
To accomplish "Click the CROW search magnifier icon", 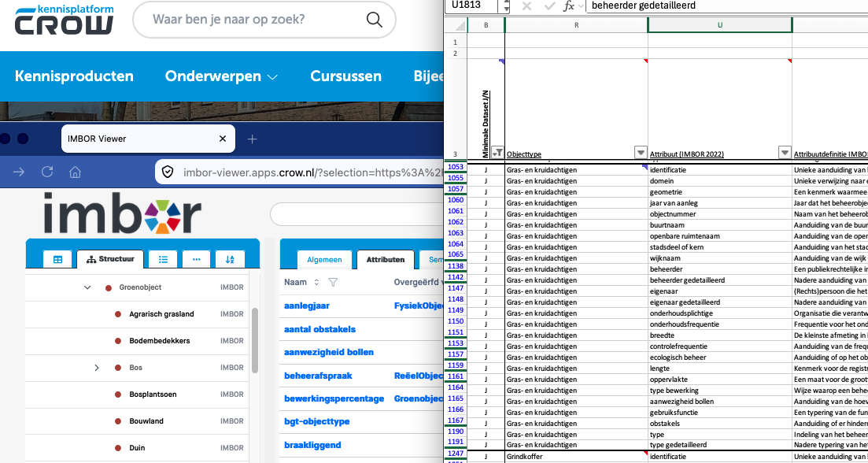I will pos(375,20).
